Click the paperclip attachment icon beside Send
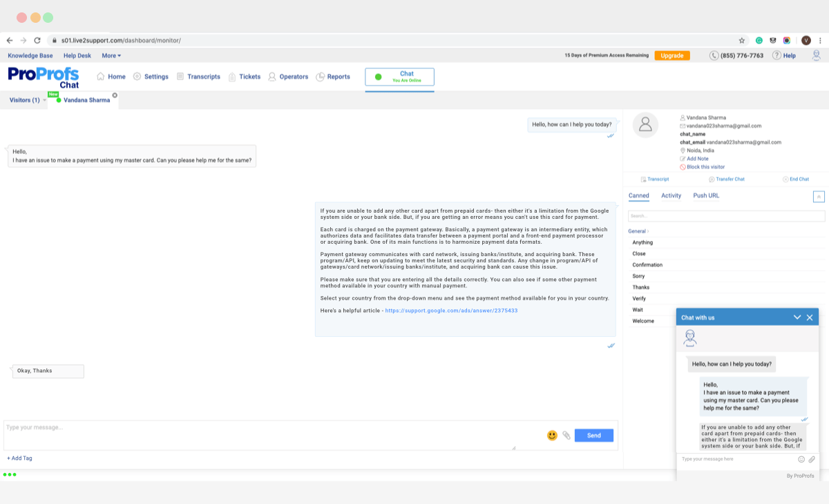This screenshot has height=504, width=829. click(x=566, y=436)
